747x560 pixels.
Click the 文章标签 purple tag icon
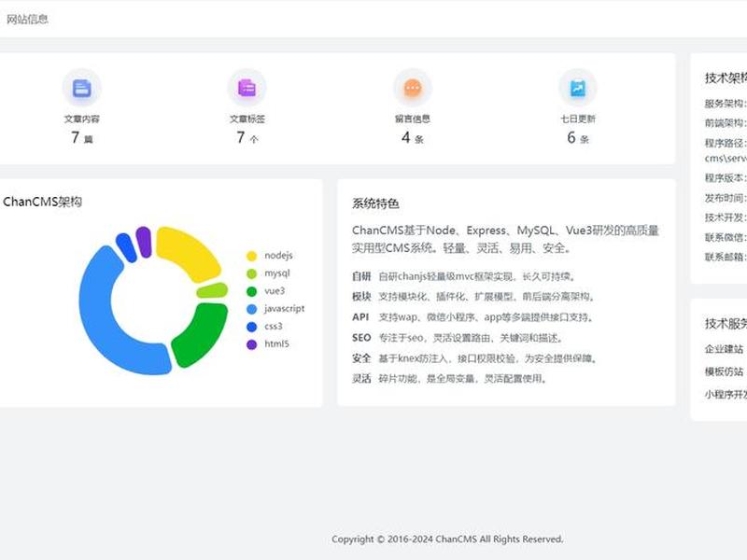pyautogui.click(x=247, y=88)
